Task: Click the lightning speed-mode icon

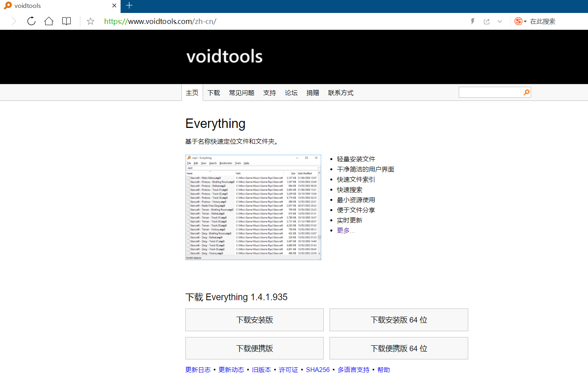Action: tap(473, 21)
